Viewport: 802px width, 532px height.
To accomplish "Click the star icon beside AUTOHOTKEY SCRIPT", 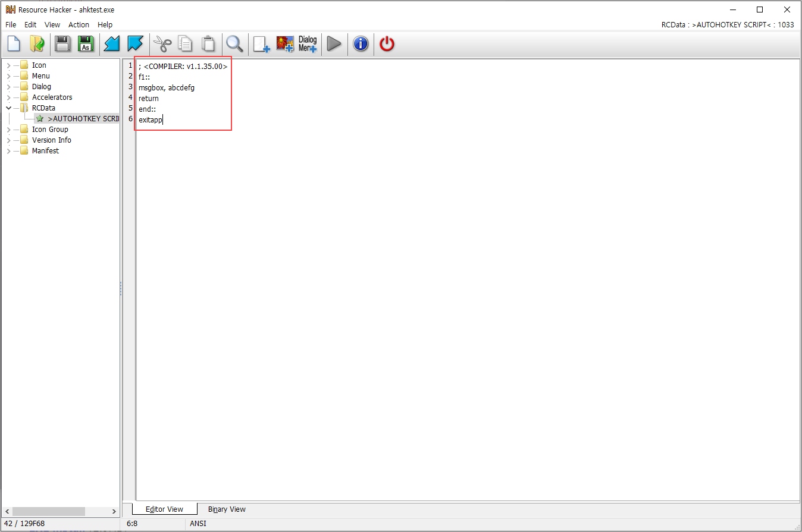I will [x=40, y=119].
